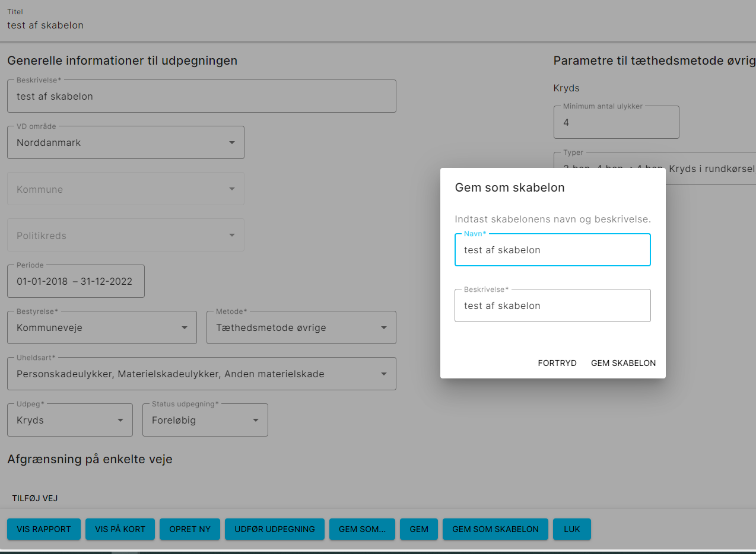Image resolution: width=756 pixels, height=554 pixels.
Task: Click the dialog's Beskrivelse input field
Action: [552, 305]
